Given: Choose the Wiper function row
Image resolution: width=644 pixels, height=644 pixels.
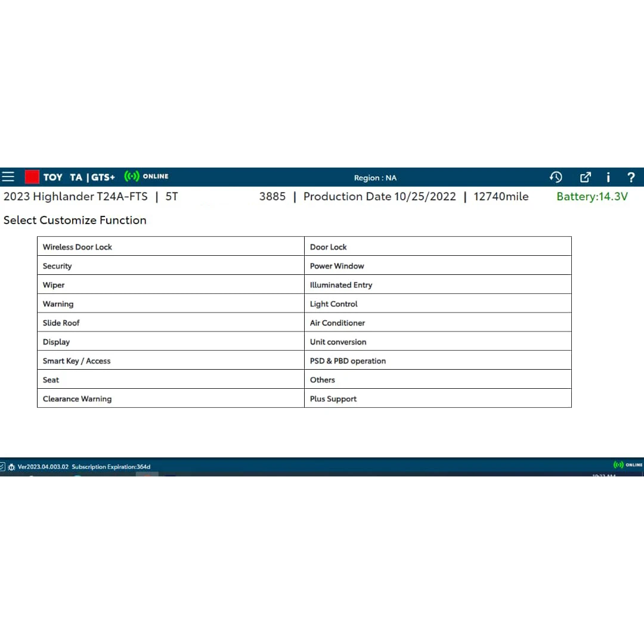Looking at the screenshot, I should (x=171, y=284).
